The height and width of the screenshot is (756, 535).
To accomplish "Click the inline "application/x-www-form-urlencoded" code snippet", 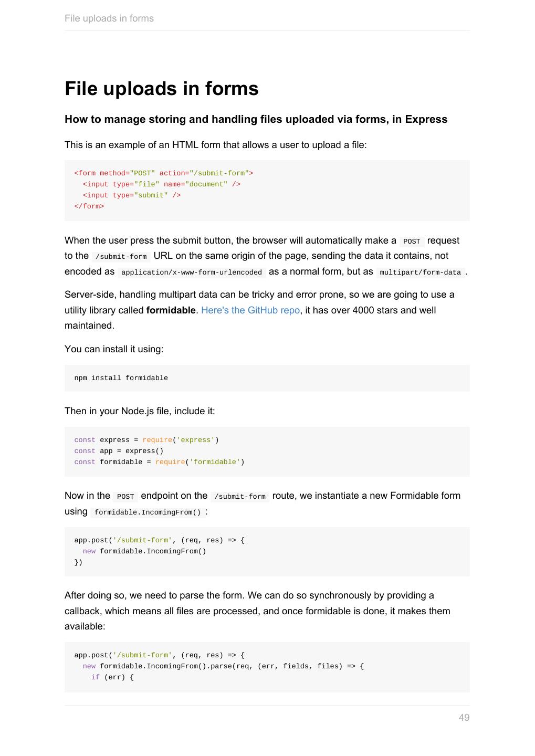I will point(191,272).
